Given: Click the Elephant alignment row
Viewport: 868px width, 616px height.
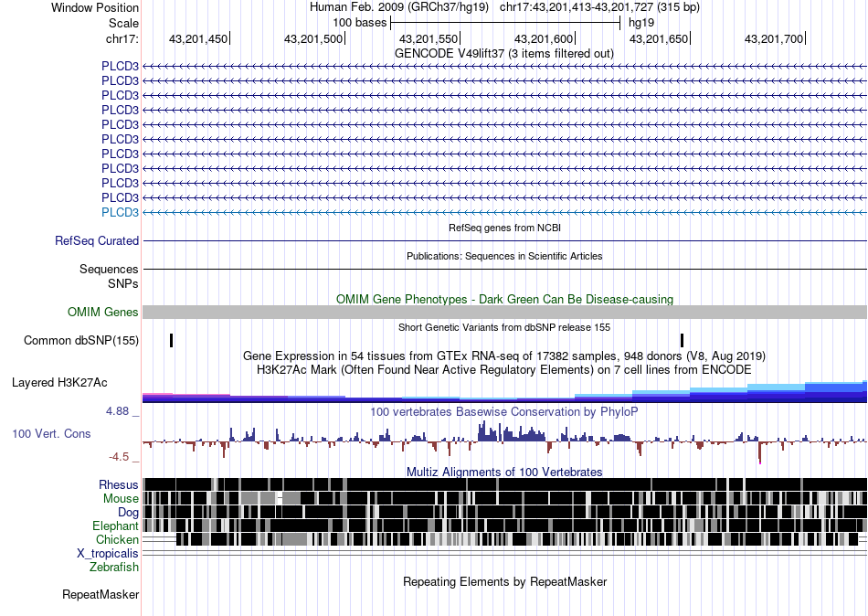Looking at the screenshot, I should [505, 526].
